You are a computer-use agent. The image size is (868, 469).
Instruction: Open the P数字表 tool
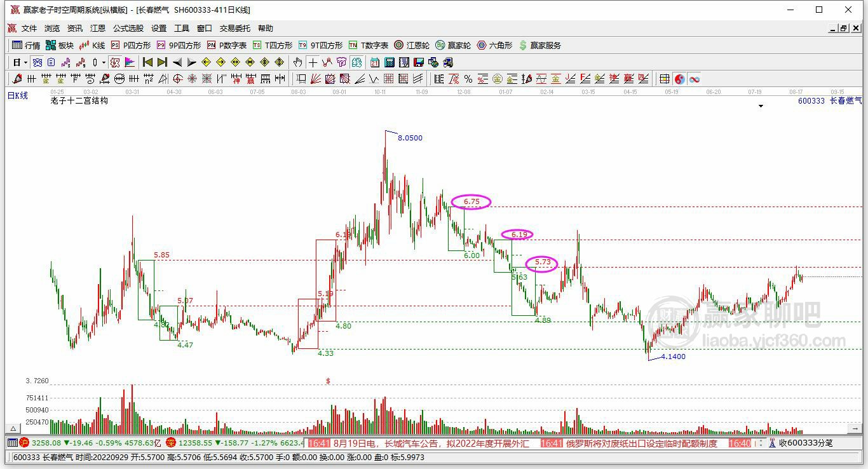(x=227, y=45)
